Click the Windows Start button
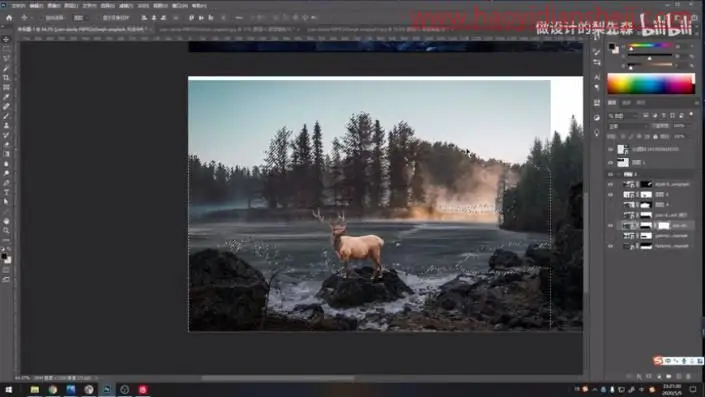The width and height of the screenshot is (705, 397). (x=9, y=389)
